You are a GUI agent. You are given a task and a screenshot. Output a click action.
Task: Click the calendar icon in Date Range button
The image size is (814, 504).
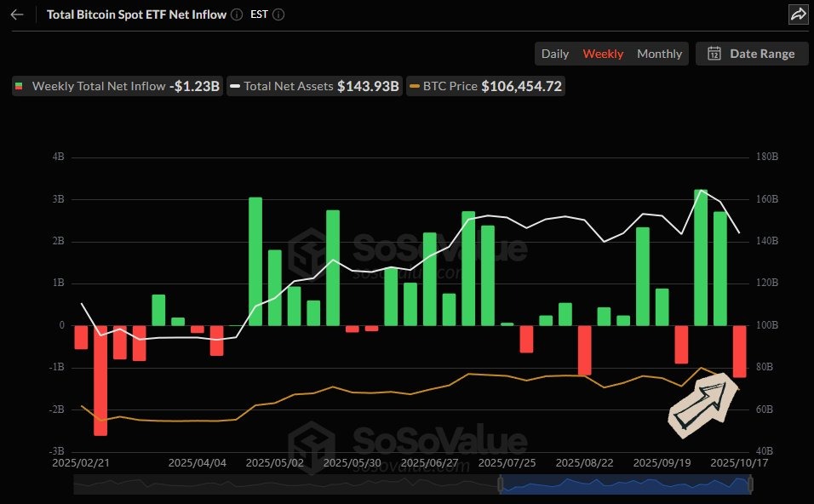coord(714,53)
